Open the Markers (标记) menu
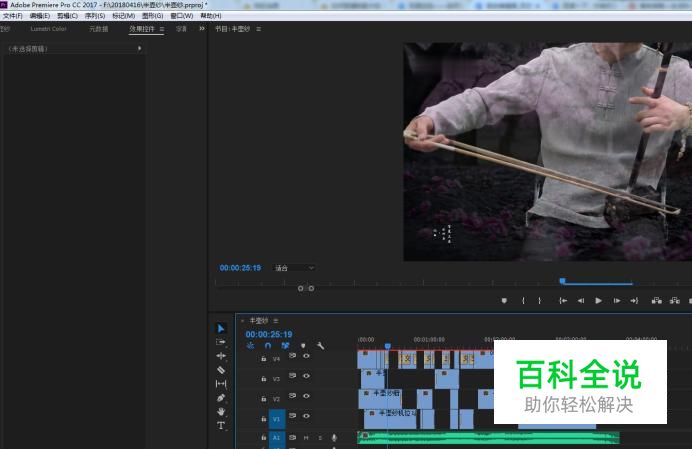The width and height of the screenshot is (692, 449). (124, 15)
